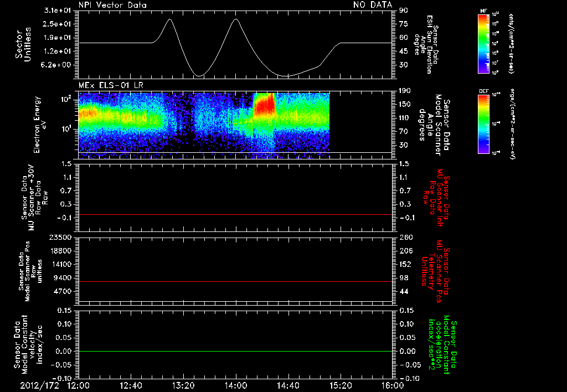Click the "150" scanner angle tick label
This screenshot has width=567, height=392.
(x=405, y=105)
